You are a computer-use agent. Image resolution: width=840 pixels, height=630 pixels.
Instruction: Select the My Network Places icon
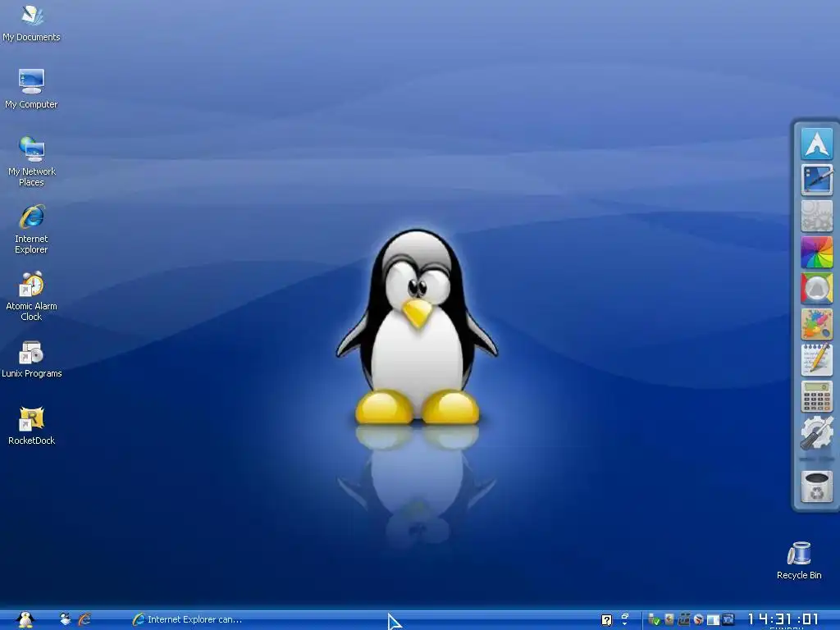[x=32, y=162]
